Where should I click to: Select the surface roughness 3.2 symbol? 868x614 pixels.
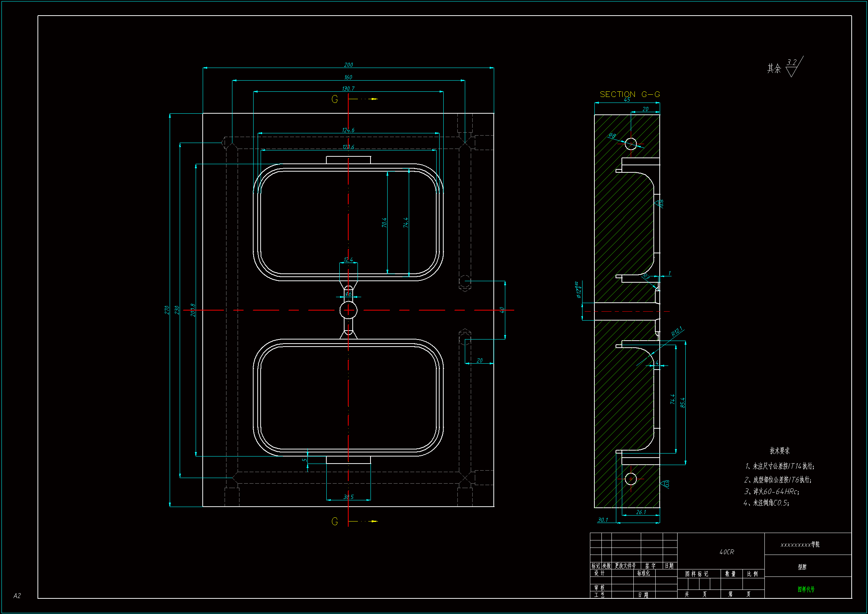coord(792,67)
